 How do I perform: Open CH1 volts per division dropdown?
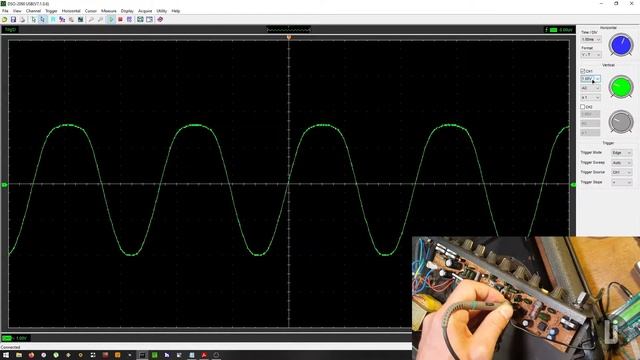coord(591,78)
